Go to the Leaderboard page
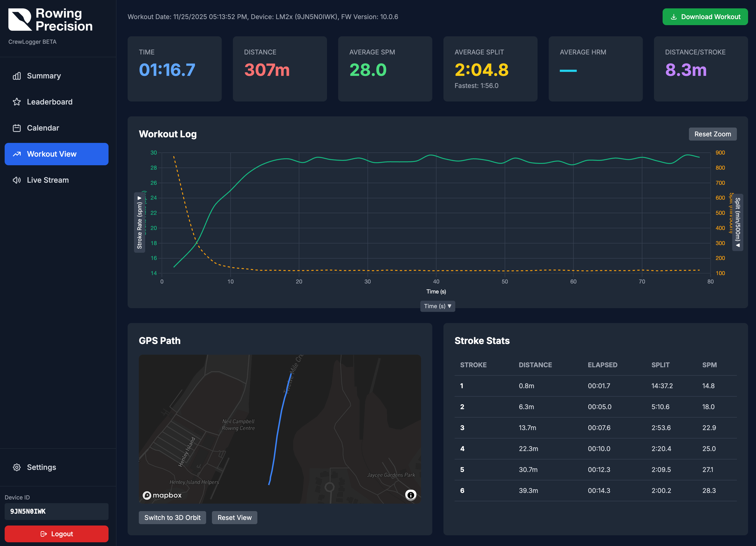Viewport: 756px width, 546px height. coord(49,102)
